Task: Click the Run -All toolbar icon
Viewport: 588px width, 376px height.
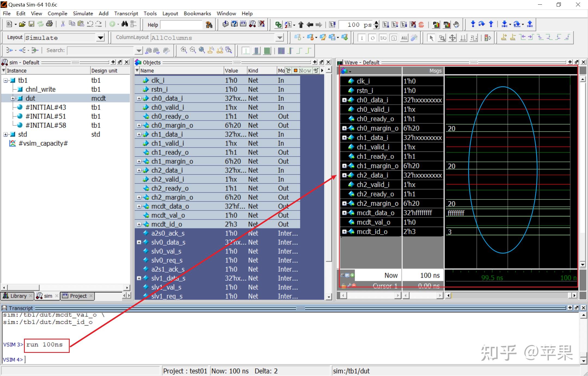Action: [x=404, y=25]
